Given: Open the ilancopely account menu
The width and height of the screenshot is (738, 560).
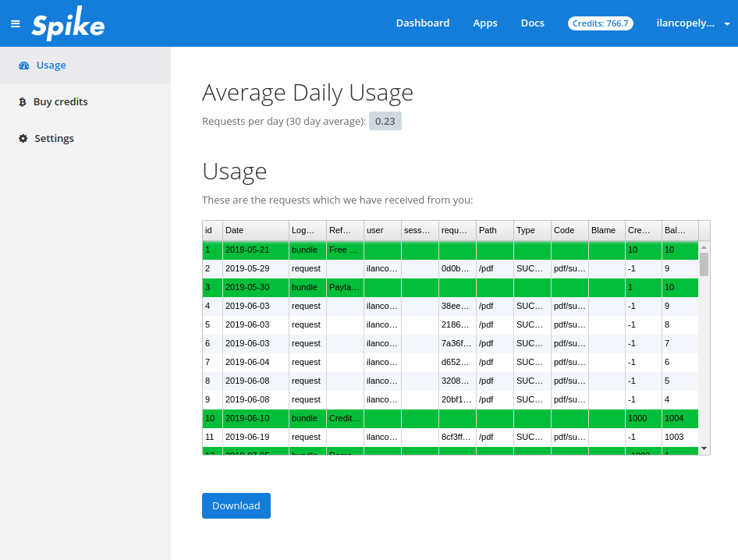Looking at the screenshot, I should click(685, 23).
